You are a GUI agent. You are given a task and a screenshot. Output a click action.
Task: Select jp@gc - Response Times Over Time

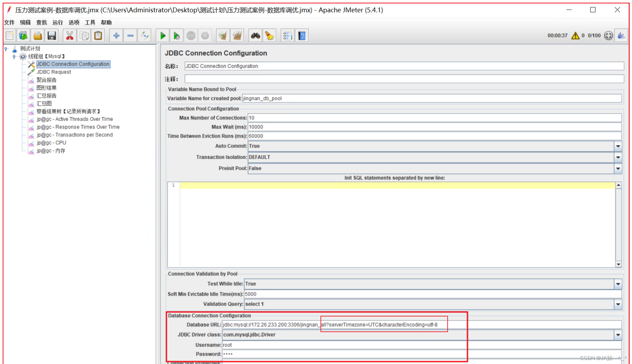click(78, 127)
